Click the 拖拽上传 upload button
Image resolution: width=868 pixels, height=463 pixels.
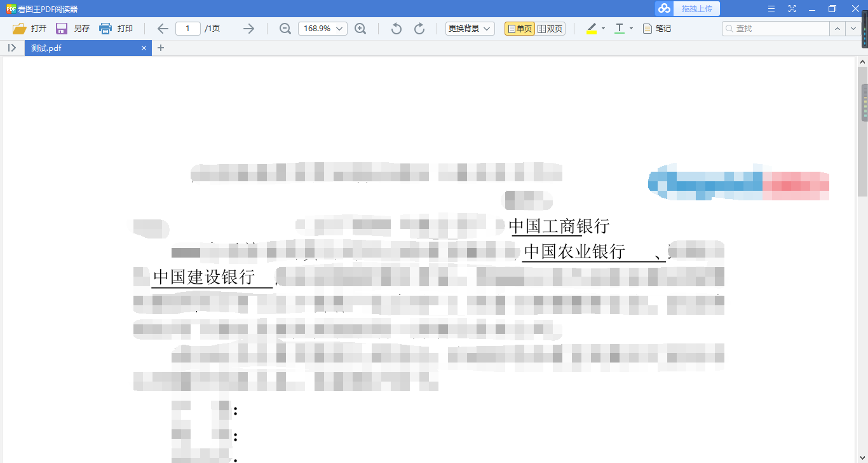pos(697,8)
